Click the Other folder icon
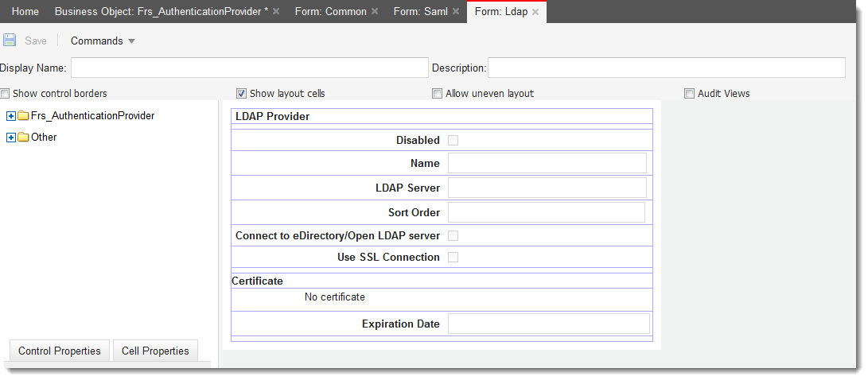868x380 pixels. pos(23,138)
